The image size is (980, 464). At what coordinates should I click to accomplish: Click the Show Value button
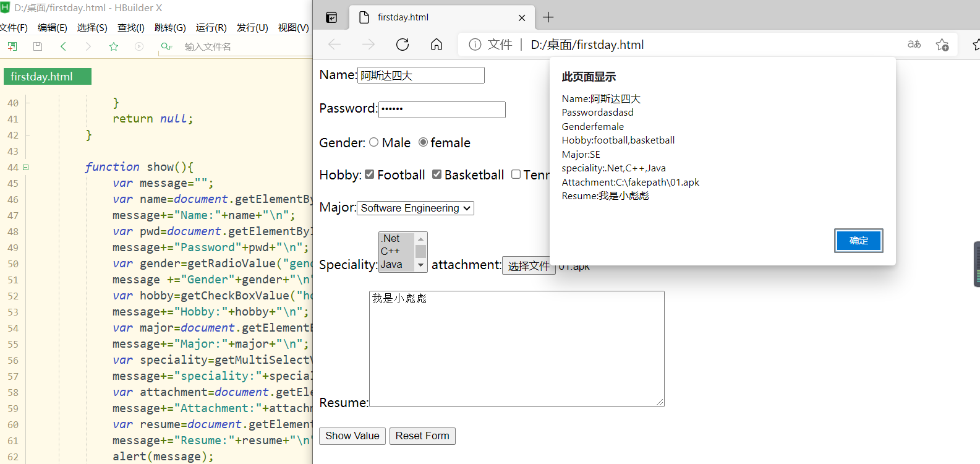[352, 436]
